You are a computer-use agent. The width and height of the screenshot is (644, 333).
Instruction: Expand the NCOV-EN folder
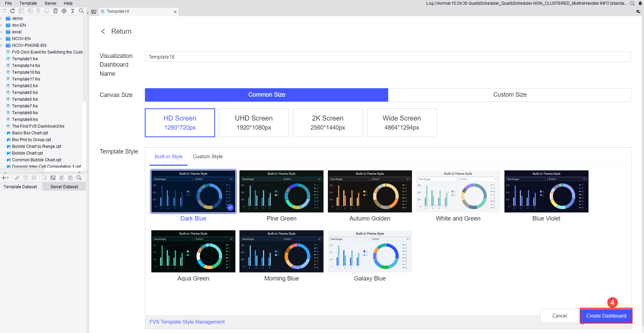click(2, 39)
